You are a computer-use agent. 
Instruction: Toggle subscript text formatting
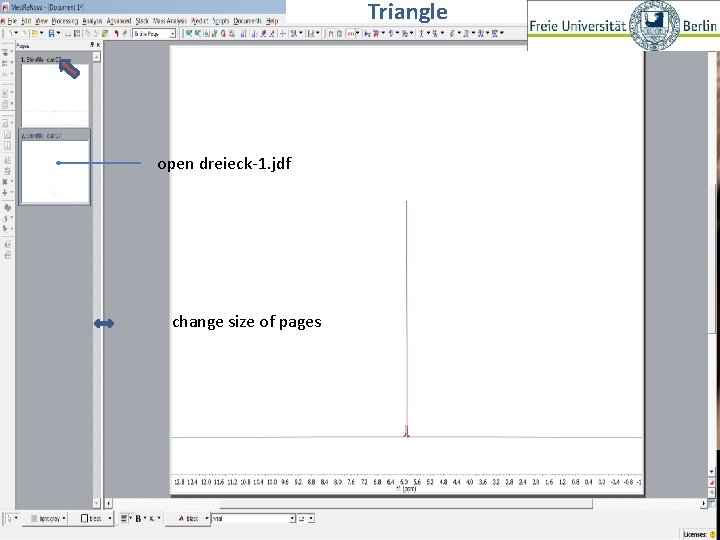152,518
